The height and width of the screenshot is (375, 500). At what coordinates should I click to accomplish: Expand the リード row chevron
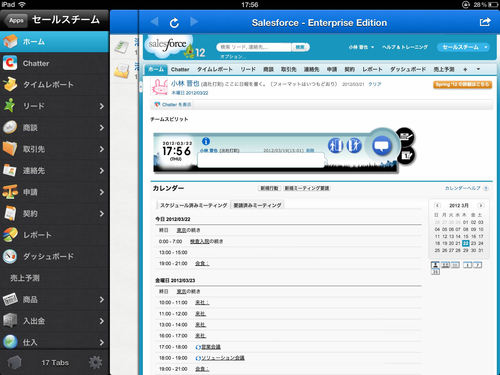coord(101,106)
